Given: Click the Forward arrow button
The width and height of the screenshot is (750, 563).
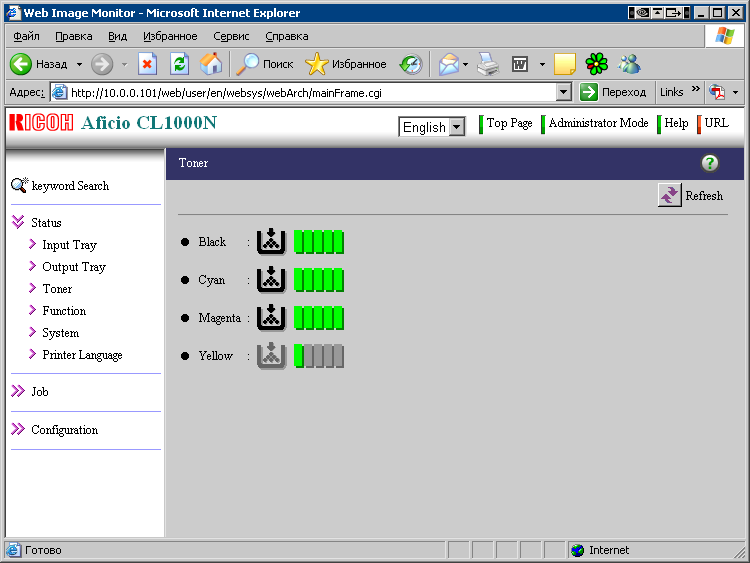Looking at the screenshot, I should [x=102, y=64].
